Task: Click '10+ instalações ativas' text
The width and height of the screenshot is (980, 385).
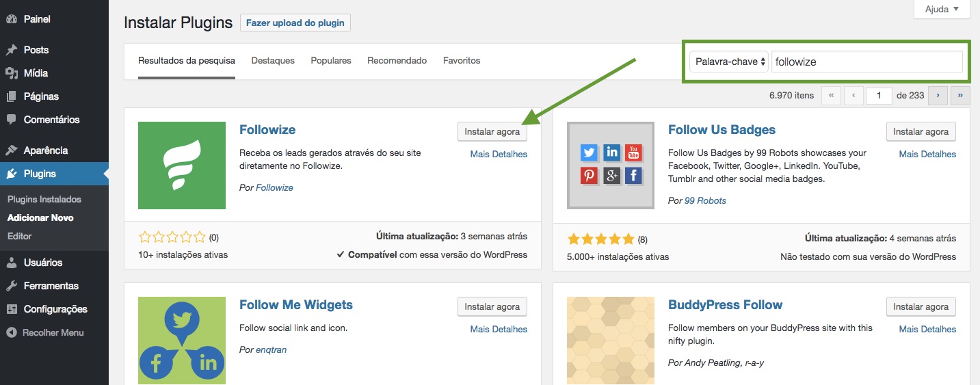Action: point(183,254)
